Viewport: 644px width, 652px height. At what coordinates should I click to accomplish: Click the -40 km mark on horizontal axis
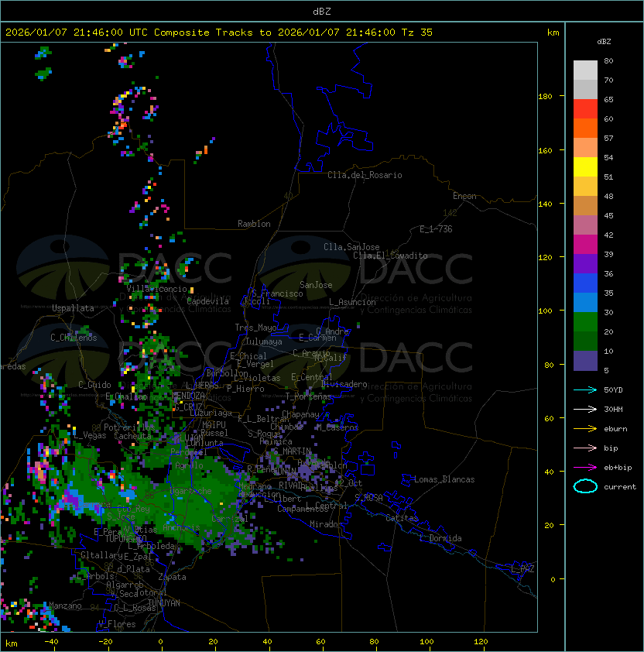click(x=51, y=642)
